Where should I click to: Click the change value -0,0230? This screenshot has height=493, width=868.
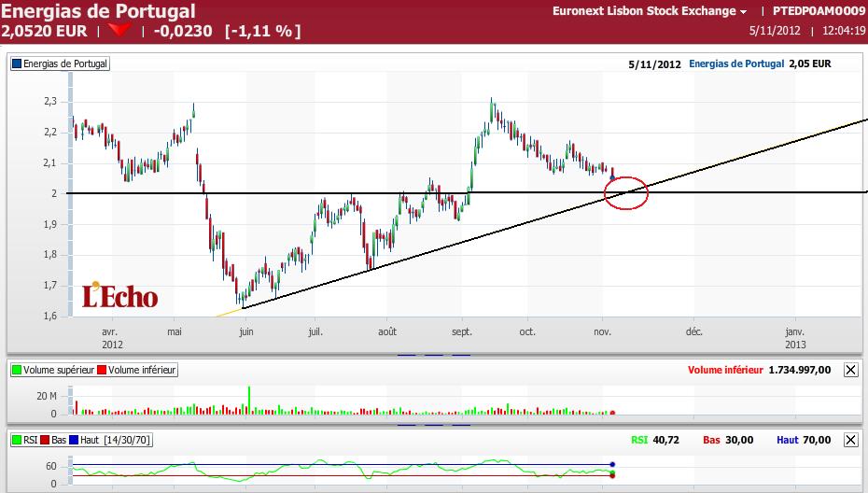point(183,31)
